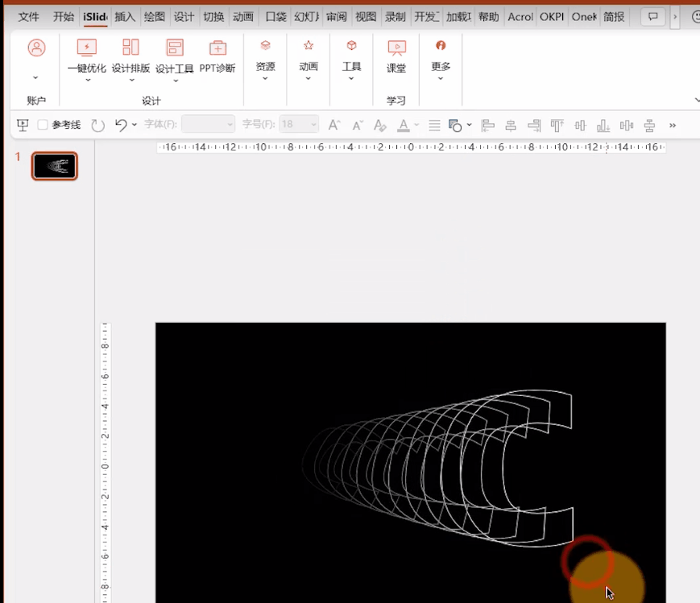Screen dimensions: 700x603
Task: Click the redo/repeat circular arrow icon
Action: tap(97, 125)
